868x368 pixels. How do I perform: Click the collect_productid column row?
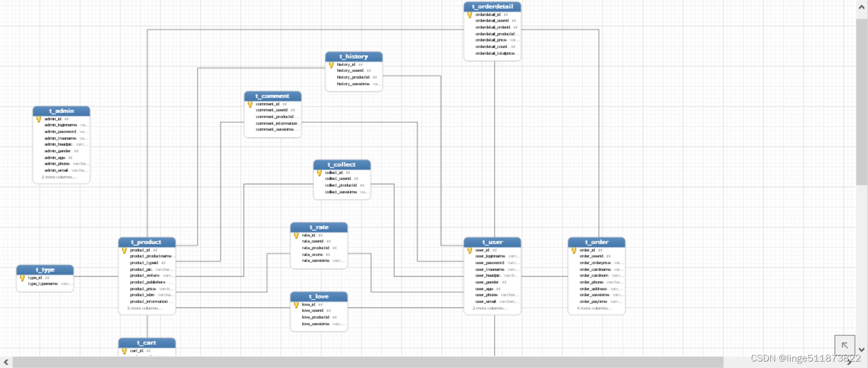(x=342, y=185)
